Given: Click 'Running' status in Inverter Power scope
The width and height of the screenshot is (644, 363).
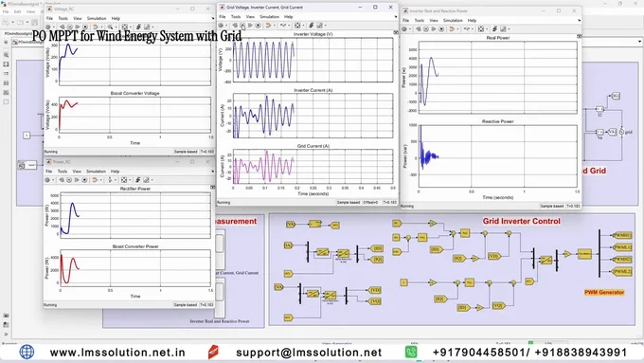Looking at the screenshot, I should (x=406, y=206).
